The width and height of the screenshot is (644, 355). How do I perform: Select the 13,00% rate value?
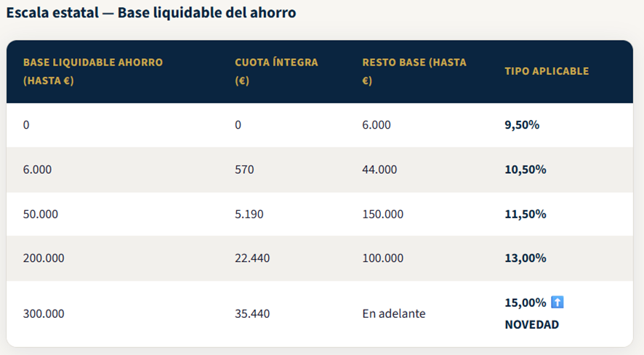525,258
